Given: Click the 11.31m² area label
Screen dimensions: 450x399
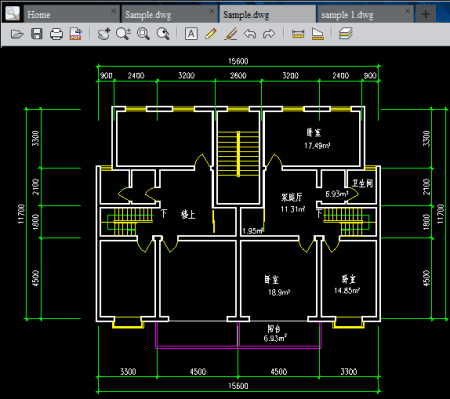Looking at the screenshot, I should click(293, 209).
